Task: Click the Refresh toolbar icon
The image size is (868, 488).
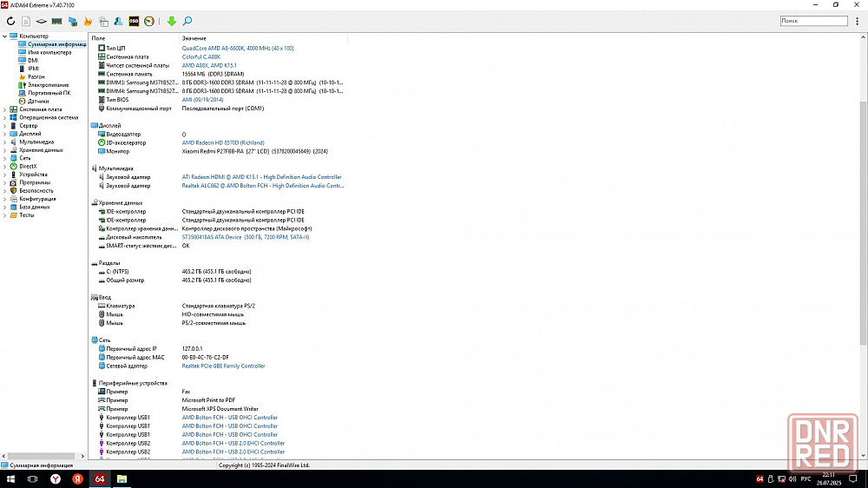Action: point(10,21)
